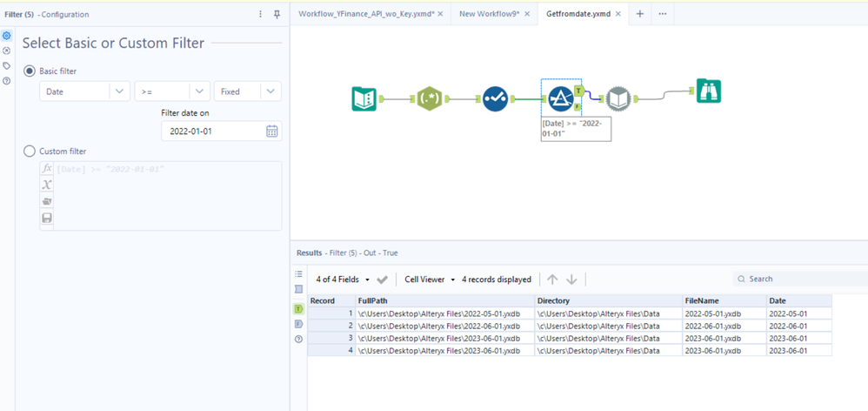868x411 pixels.
Task: Close the Getfromdate.yxmd tab
Action: (618, 14)
